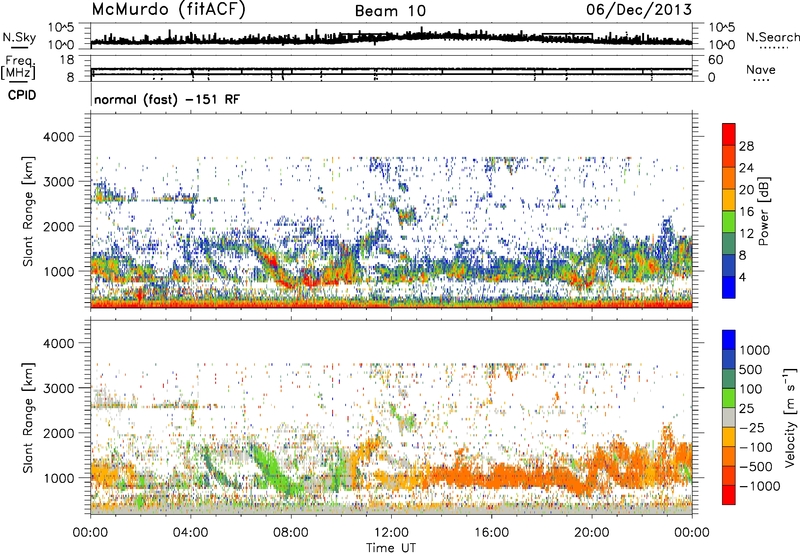800x554 pixels.
Task: Click the 20 label on power colorbar
Action: tap(746, 190)
